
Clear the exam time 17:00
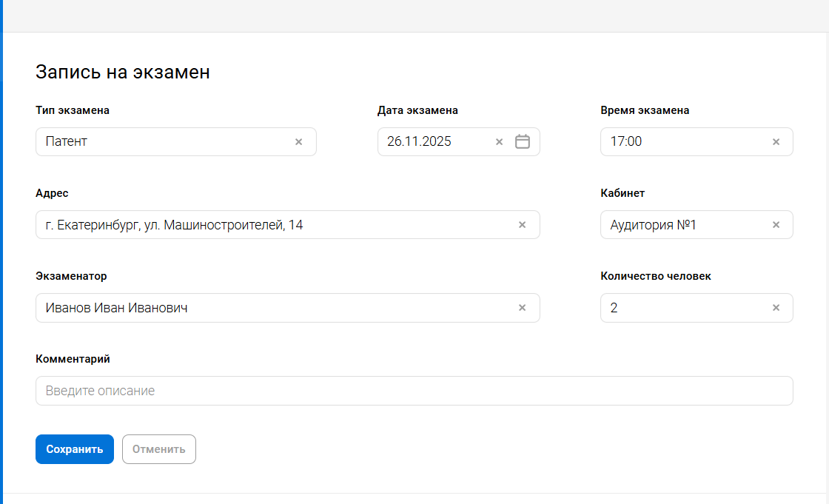coord(776,142)
